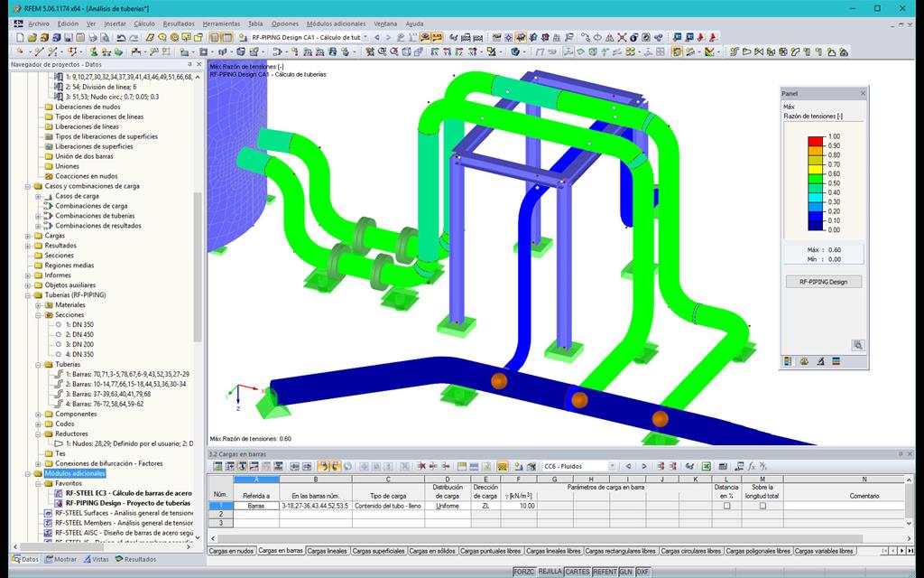Open the Archivo menu
The width and height of the screenshot is (924, 578).
coord(39,24)
